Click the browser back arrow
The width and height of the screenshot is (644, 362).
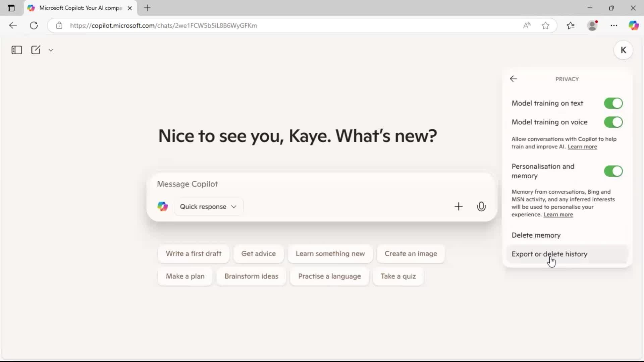point(13,25)
